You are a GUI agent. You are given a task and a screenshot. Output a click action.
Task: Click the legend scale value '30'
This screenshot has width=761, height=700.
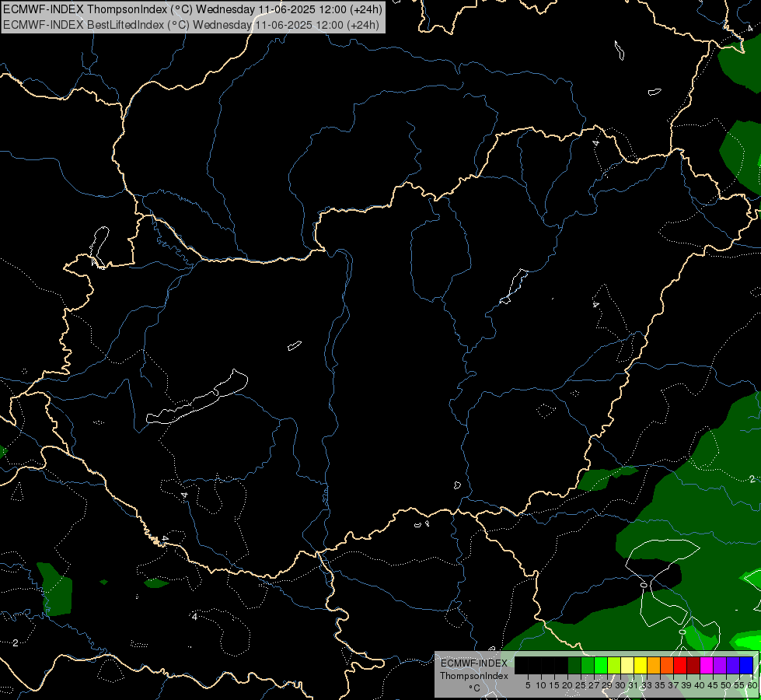620,685
